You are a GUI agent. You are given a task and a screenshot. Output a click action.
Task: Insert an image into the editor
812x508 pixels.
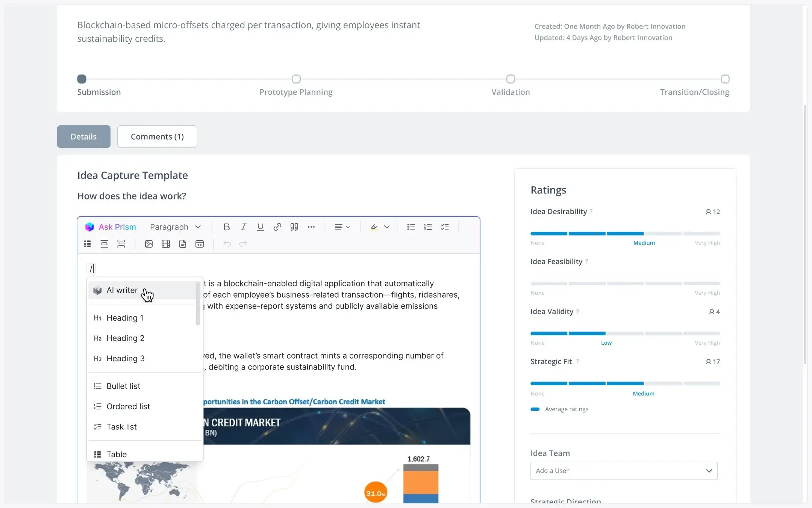[x=148, y=243]
